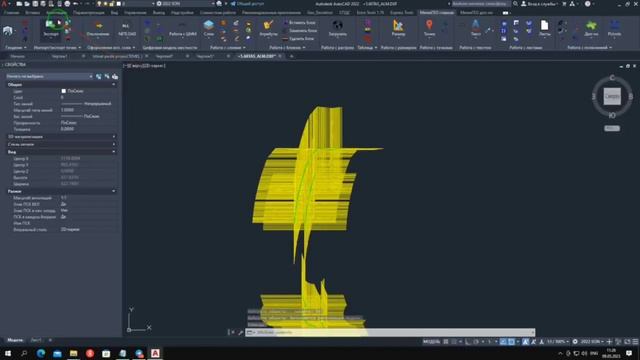Click the Работа с ЦММ ribbon button

point(182,29)
